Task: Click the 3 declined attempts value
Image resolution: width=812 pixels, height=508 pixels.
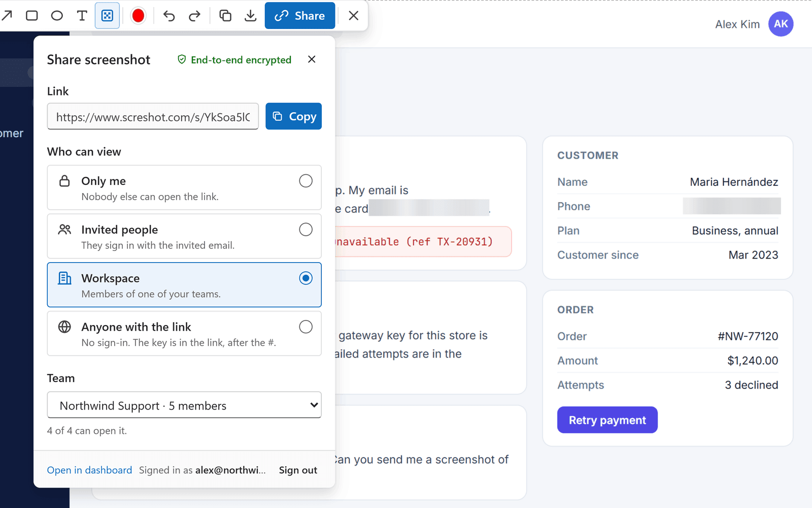Action: point(751,385)
